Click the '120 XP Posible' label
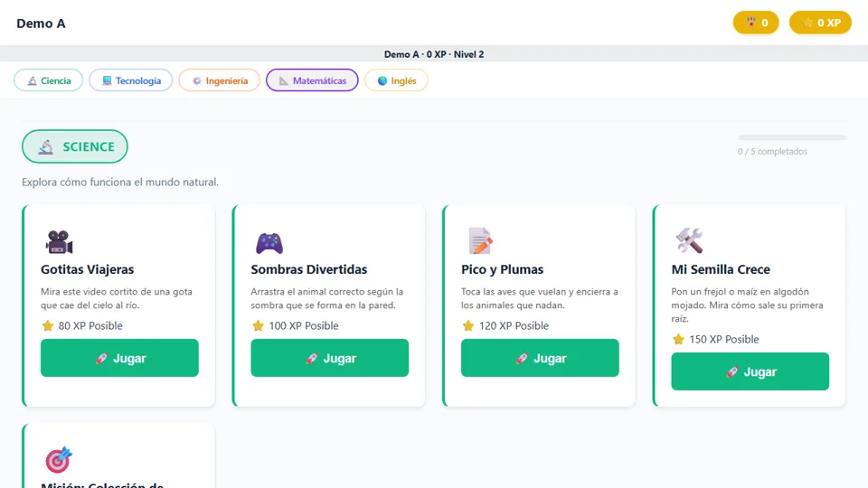The width and height of the screenshot is (868, 488). 514,325
